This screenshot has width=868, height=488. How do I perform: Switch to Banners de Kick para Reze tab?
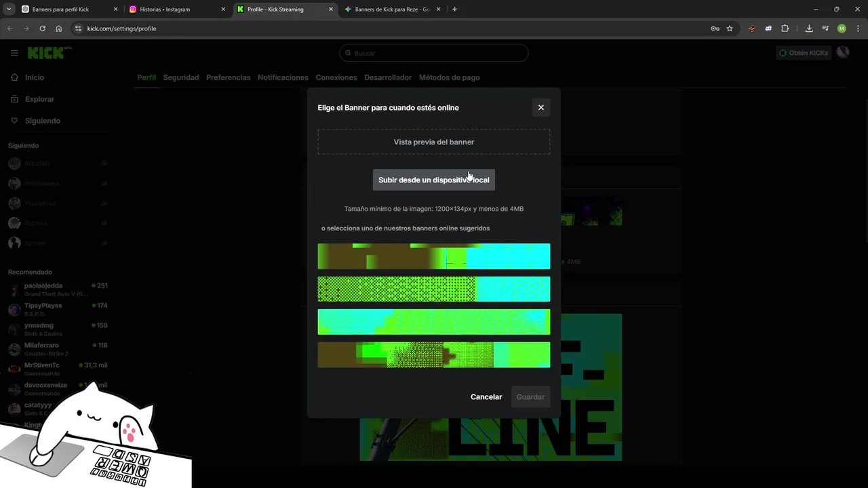(x=393, y=9)
